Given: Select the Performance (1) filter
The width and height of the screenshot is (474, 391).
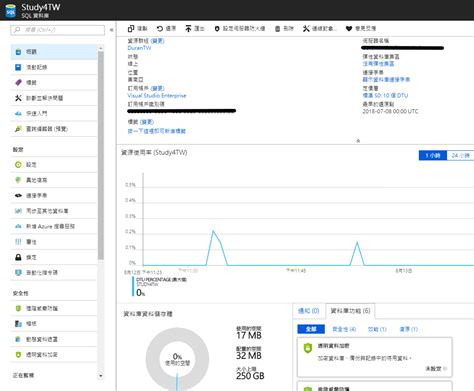Looking at the screenshot, I should [x=377, y=329].
